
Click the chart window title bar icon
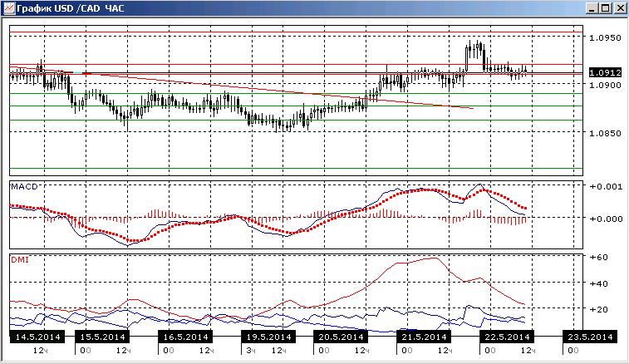pos(8,8)
